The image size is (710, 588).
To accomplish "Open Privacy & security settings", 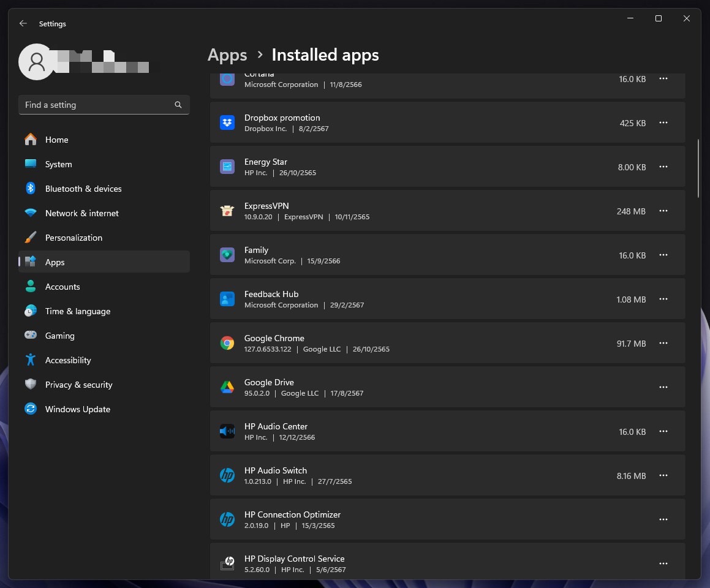I will (104, 385).
